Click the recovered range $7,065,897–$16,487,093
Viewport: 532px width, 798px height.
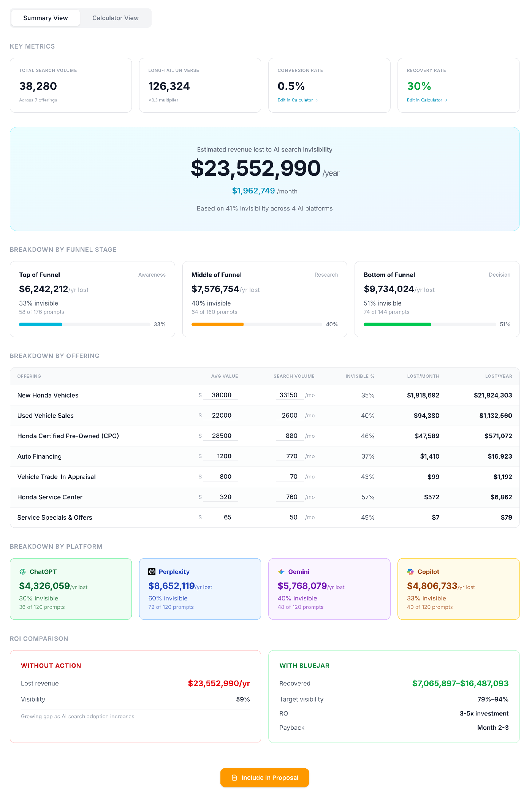coord(460,683)
